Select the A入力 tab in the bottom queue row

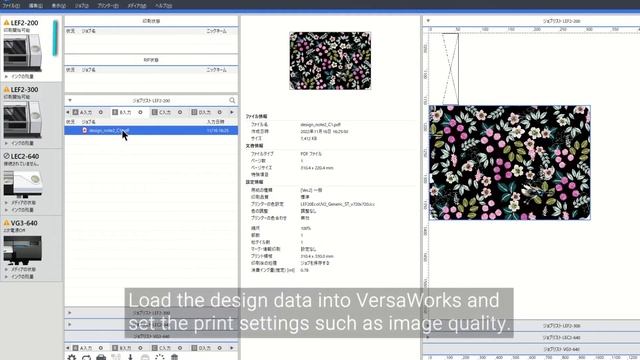[82, 348]
